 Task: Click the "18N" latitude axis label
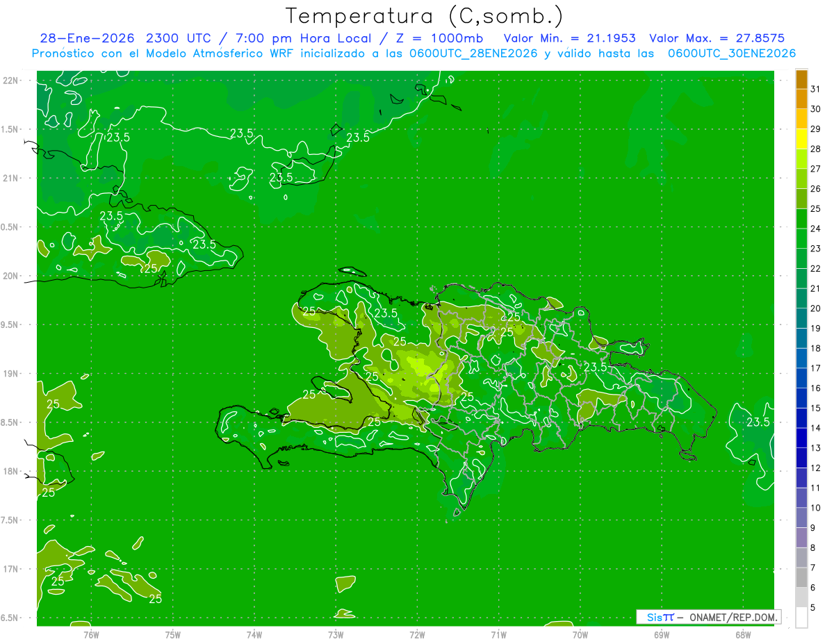[x=11, y=471]
